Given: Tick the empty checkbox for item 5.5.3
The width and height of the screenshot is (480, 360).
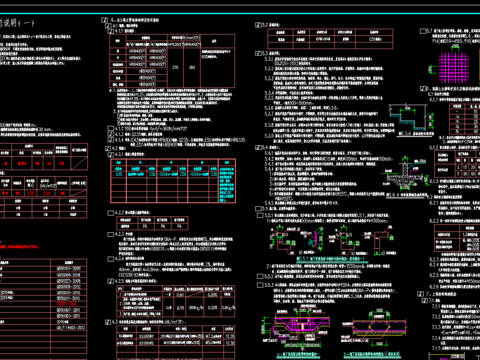Looking at the screenshot, I should (260, 285).
